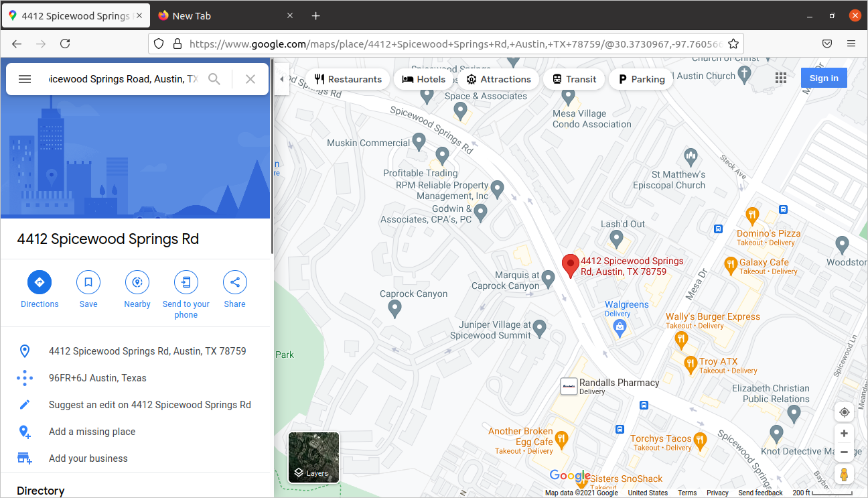868x498 pixels.
Task: Select Wally's Burger Express marker
Action: [x=681, y=339]
